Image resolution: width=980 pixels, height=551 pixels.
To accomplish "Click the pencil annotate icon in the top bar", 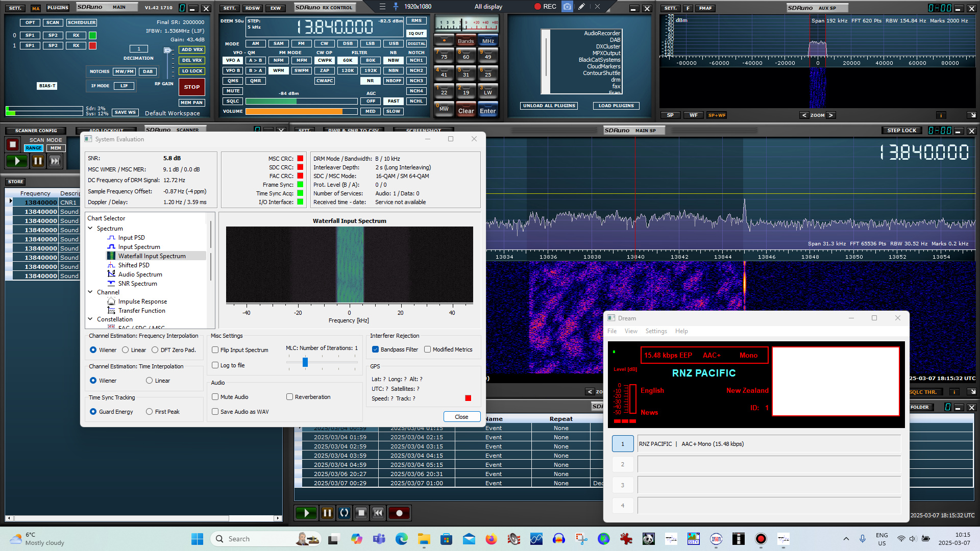I will (x=581, y=7).
